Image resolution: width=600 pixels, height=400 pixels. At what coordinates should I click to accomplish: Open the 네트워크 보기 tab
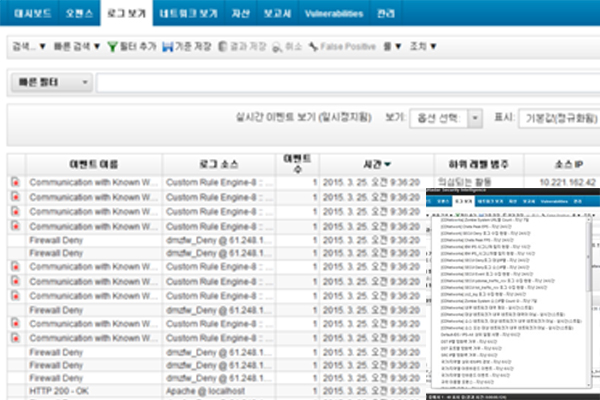(189, 13)
